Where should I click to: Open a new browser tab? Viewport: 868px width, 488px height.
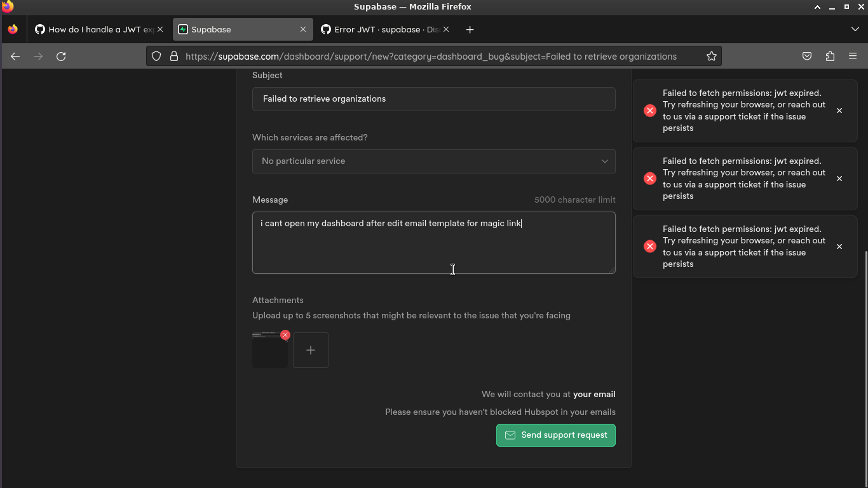coord(470,29)
